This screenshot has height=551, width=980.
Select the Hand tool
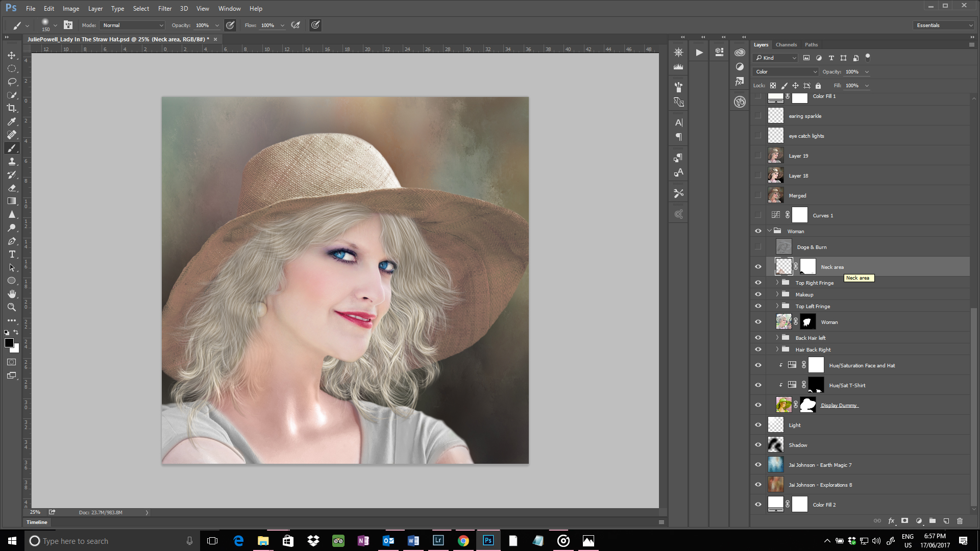click(x=11, y=294)
